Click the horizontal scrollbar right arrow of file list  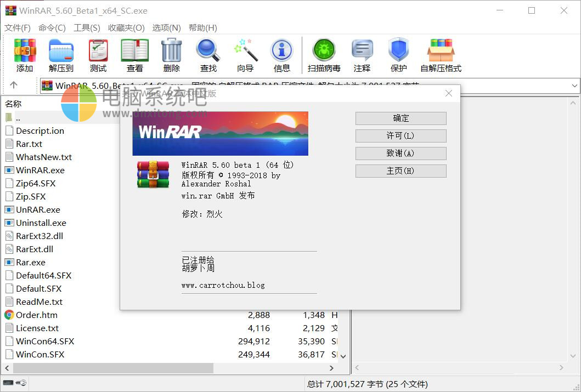click(331, 368)
